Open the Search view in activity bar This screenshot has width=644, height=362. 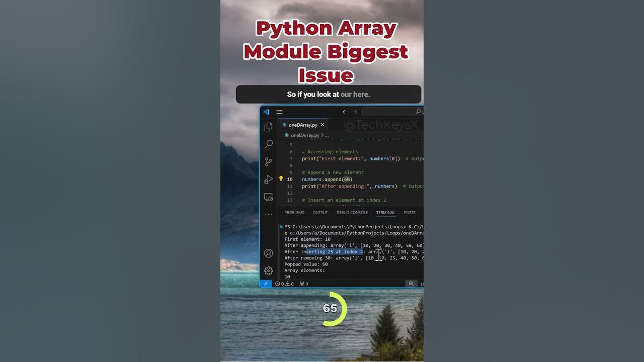point(269,144)
